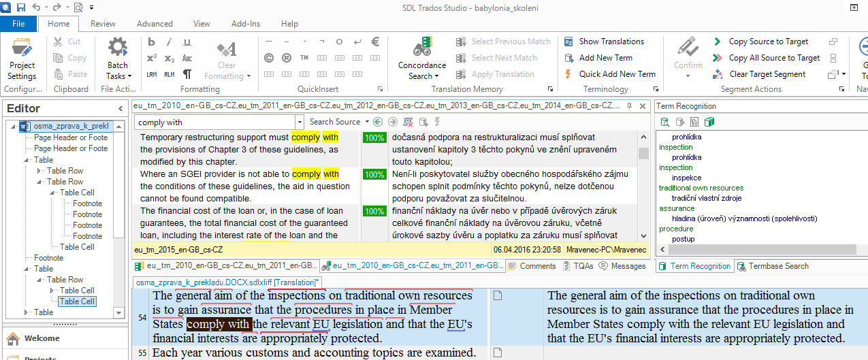Apply bold formatting
Screen dimensions: 868x360
[x=151, y=42]
